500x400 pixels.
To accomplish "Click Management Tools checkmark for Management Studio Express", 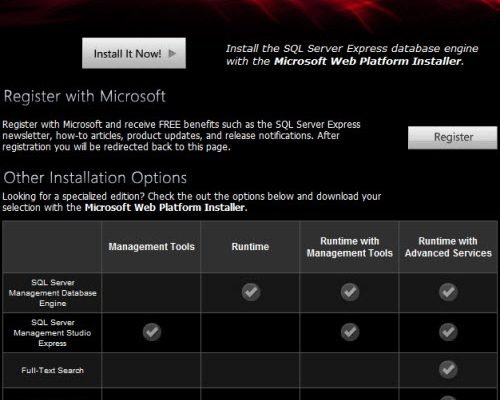I will pyautogui.click(x=152, y=332).
